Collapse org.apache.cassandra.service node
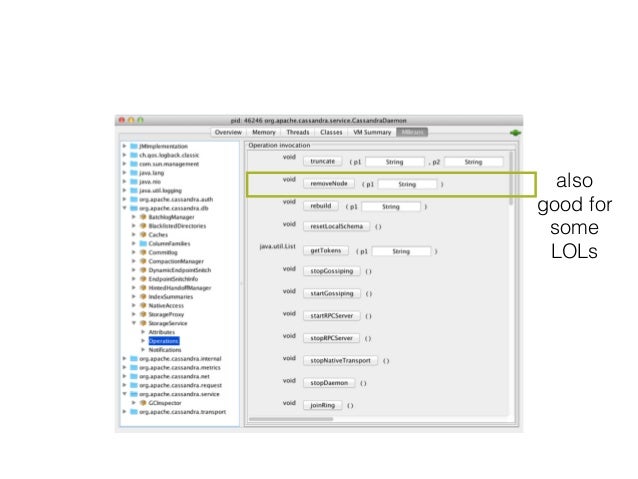Viewport: 638px width, 479px height. pos(125,394)
